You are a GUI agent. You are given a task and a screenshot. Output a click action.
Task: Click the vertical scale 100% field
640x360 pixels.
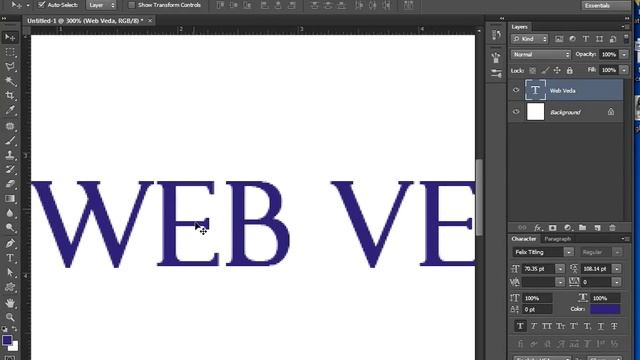537,298
